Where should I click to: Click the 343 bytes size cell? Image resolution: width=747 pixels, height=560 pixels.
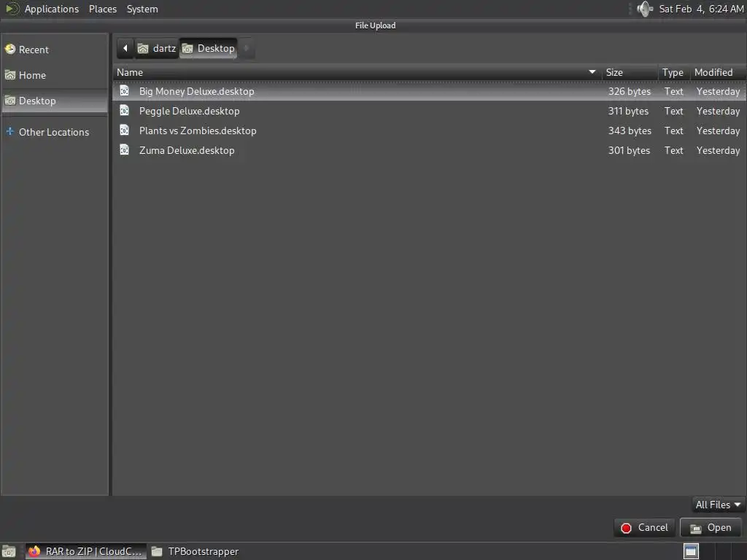[630, 131]
